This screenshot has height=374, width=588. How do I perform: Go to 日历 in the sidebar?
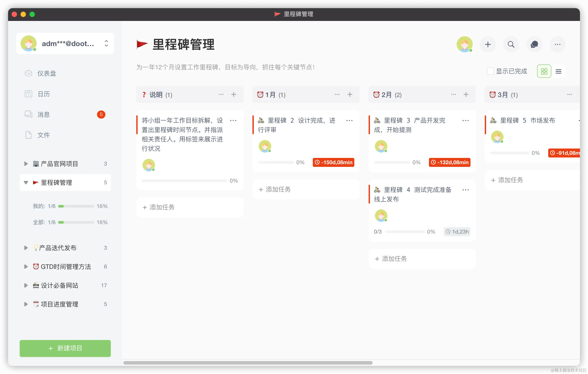tap(44, 94)
